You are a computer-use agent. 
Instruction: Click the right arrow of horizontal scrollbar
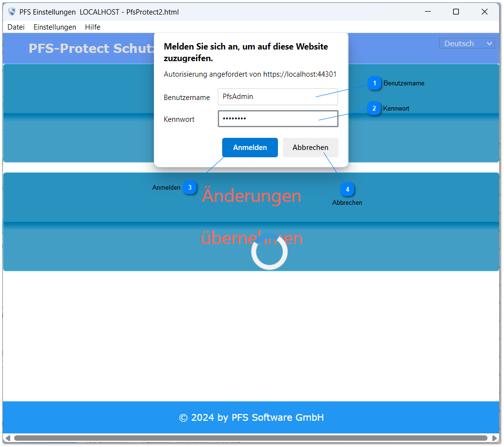coord(494,438)
